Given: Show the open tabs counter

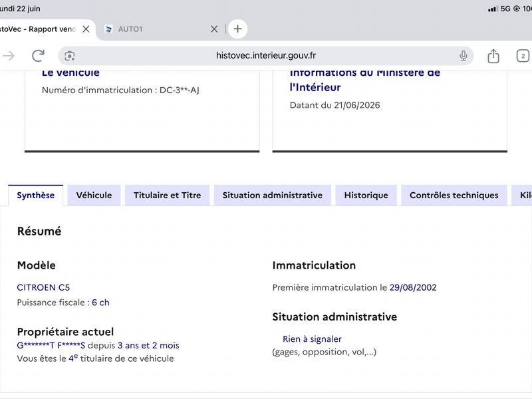Looking at the screenshot, I should (x=523, y=56).
